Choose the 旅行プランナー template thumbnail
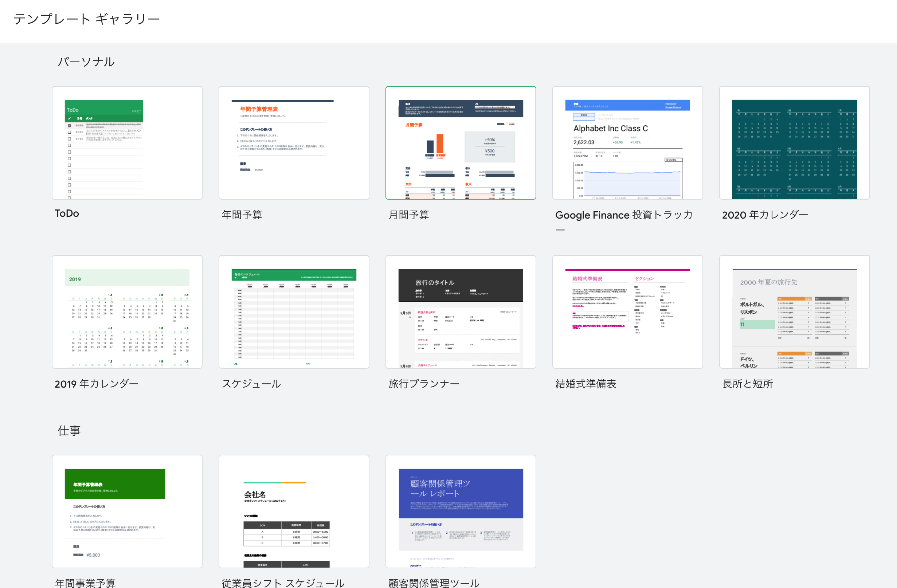The image size is (897, 588). click(461, 312)
